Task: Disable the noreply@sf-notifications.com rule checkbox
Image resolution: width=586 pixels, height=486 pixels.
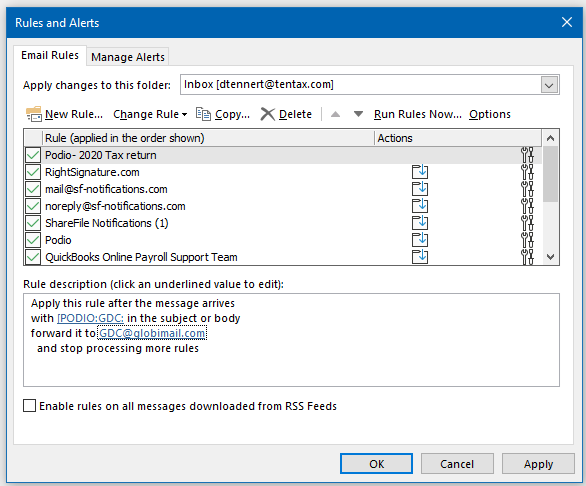Action: click(x=33, y=206)
